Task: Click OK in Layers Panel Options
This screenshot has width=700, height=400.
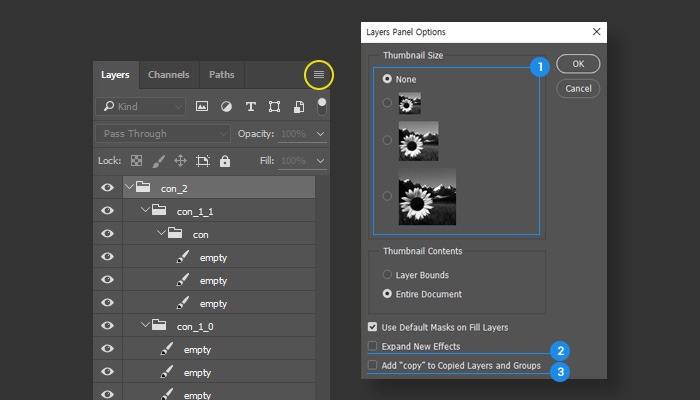Action: coord(578,64)
